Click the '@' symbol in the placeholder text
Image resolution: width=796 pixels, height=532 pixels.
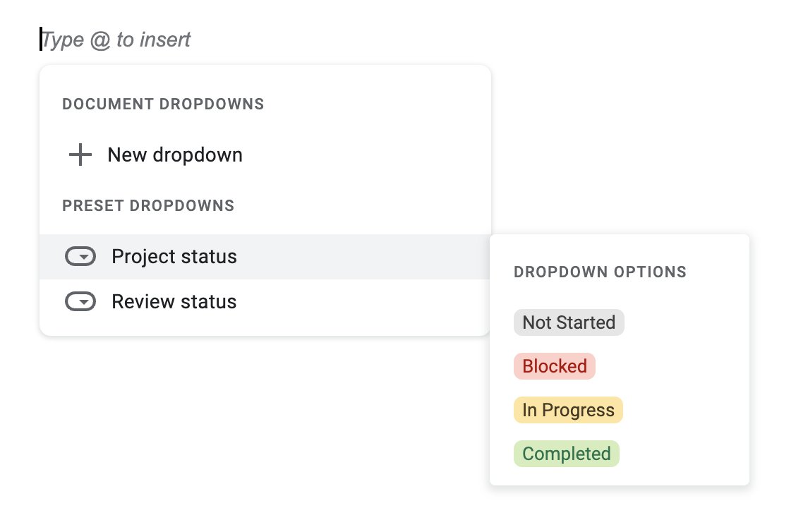pos(100,40)
